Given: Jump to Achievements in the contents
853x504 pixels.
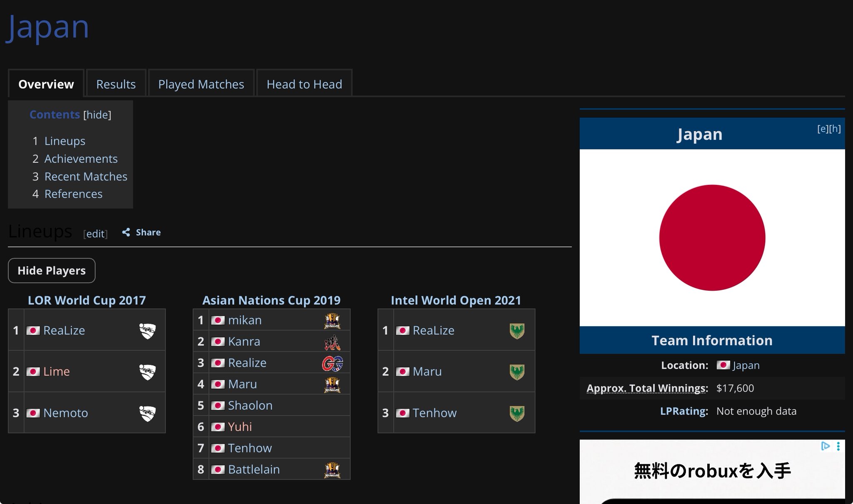Looking at the screenshot, I should coord(81,159).
